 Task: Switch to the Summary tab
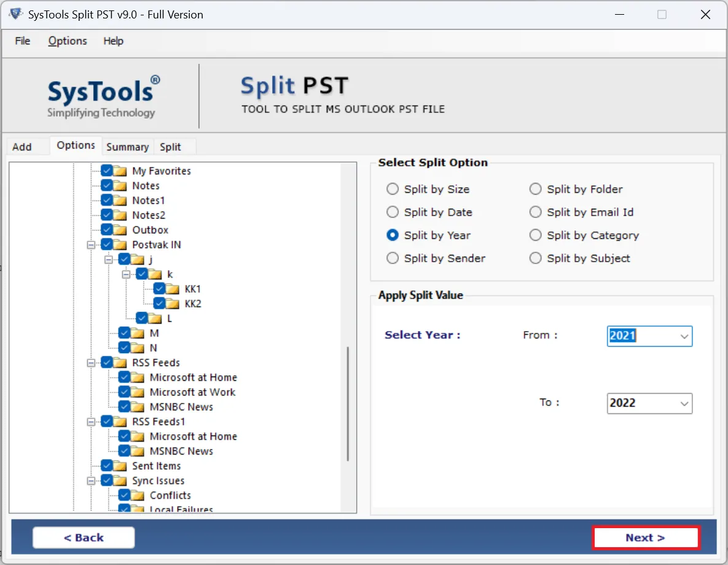click(x=127, y=147)
